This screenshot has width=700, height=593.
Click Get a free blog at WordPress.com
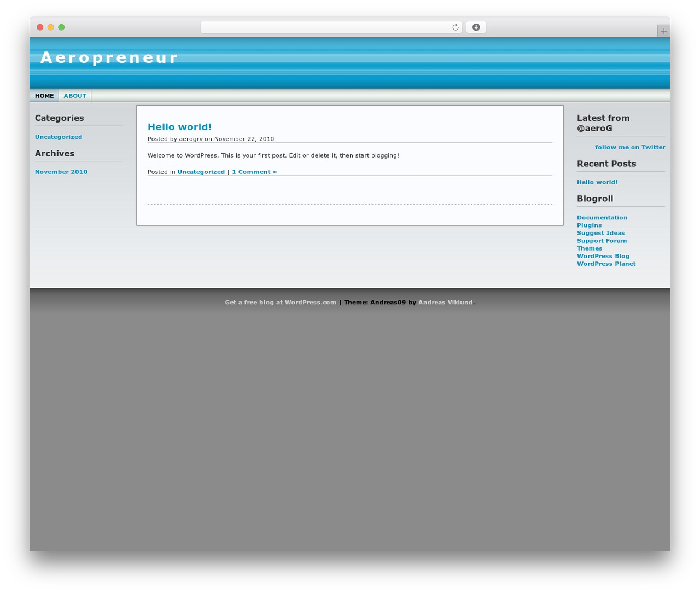pyautogui.click(x=281, y=303)
